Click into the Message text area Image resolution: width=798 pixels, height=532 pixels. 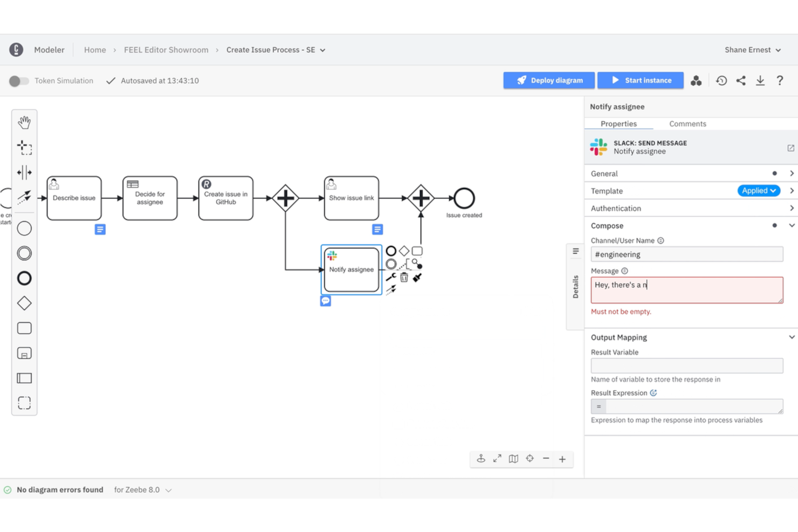pyautogui.click(x=687, y=290)
